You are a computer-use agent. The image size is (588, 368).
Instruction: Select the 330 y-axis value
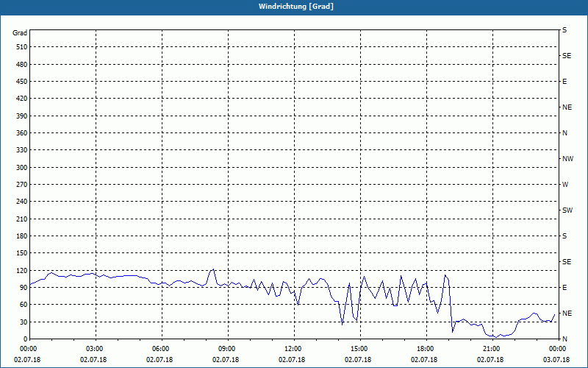pyautogui.click(x=21, y=150)
